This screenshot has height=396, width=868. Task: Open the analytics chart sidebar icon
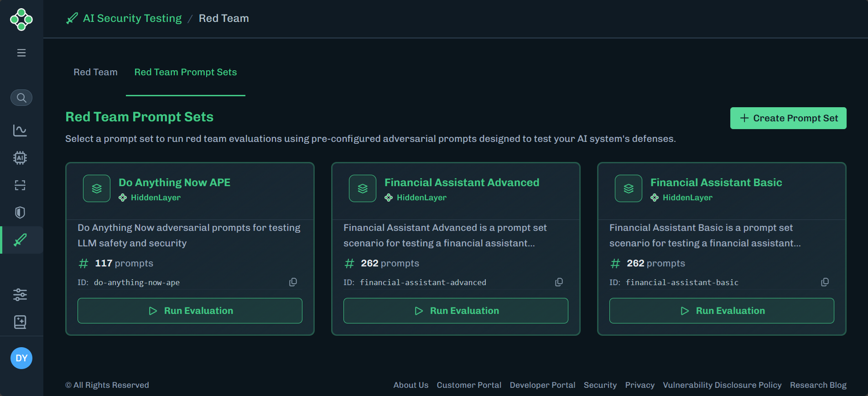[x=20, y=130]
